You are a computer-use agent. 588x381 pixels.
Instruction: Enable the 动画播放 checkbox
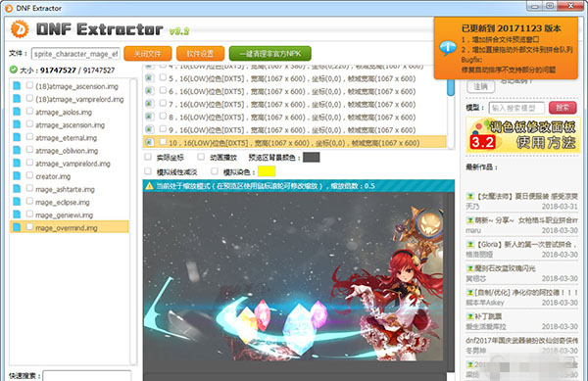coord(201,157)
